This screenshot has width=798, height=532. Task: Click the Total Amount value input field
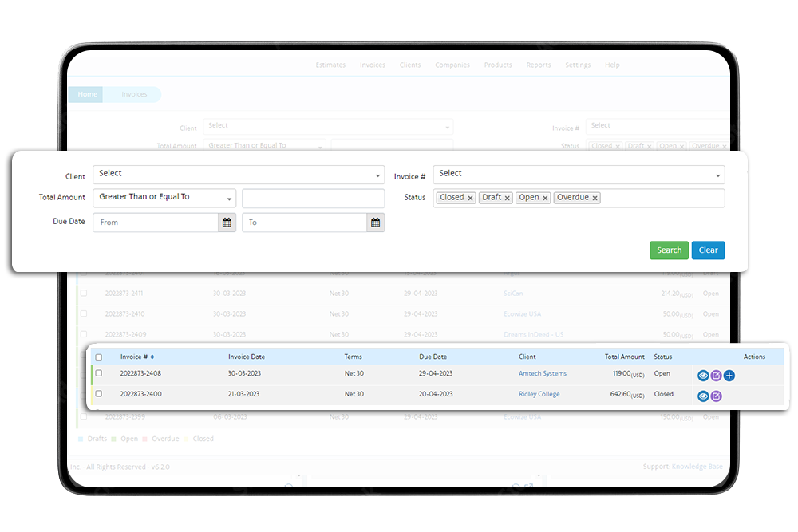pos(313,198)
